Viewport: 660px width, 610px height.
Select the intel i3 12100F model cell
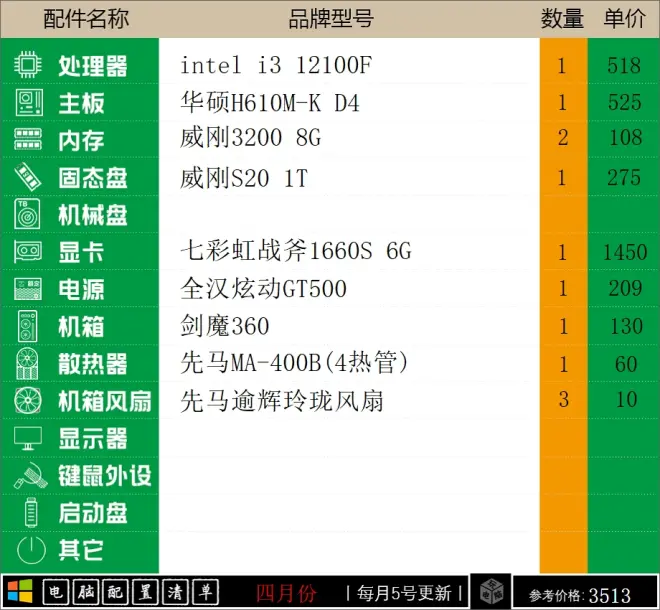pos(276,66)
